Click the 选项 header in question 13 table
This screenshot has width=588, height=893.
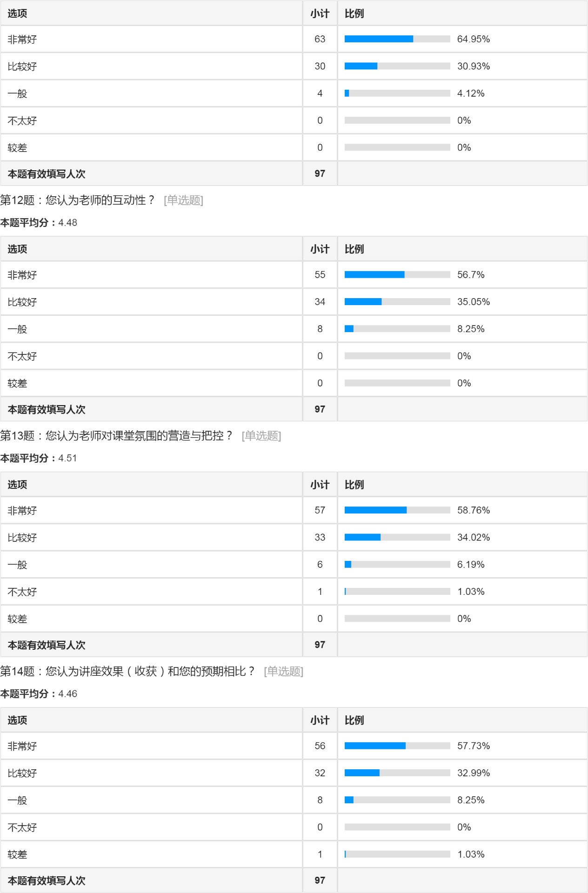tap(17, 485)
